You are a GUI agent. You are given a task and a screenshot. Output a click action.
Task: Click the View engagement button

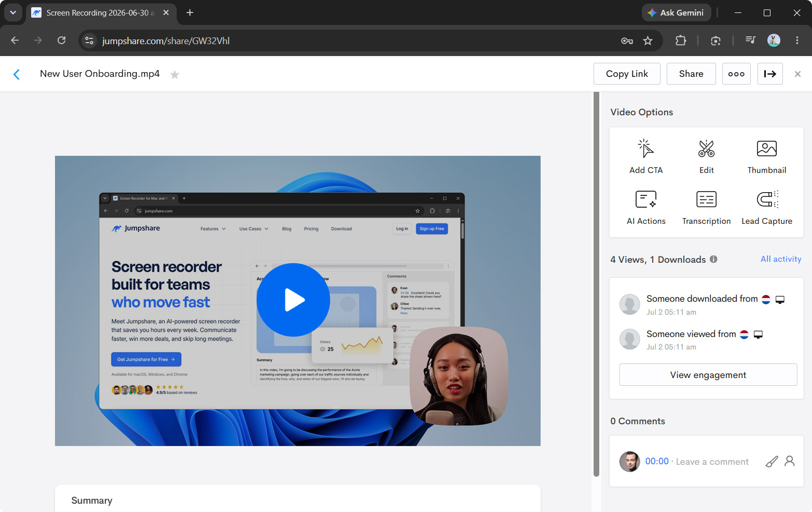tap(708, 375)
